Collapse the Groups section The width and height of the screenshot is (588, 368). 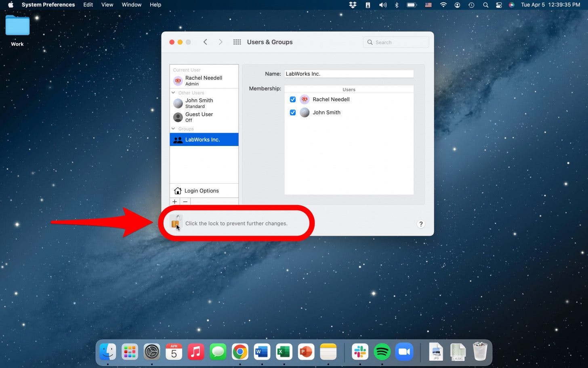pyautogui.click(x=174, y=129)
